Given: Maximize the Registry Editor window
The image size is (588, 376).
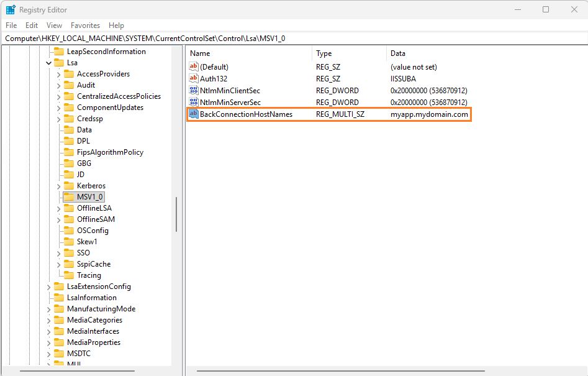Looking at the screenshot, I should (x=546, y=9).
